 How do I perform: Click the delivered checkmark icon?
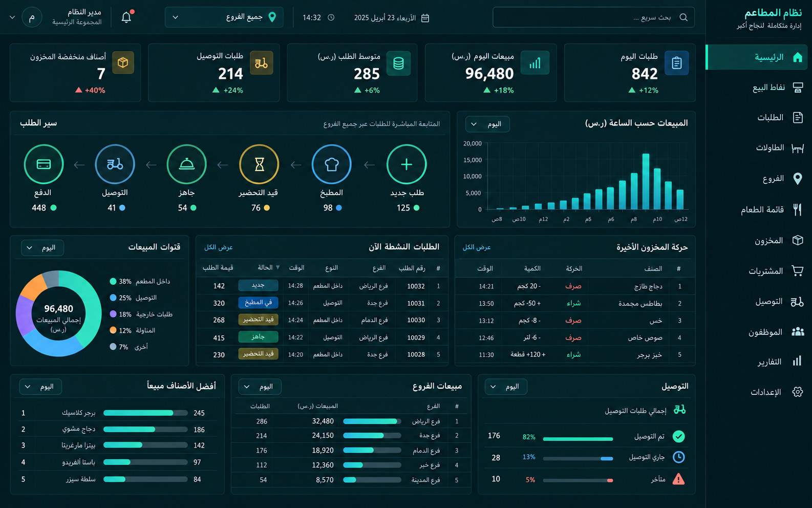678,436
